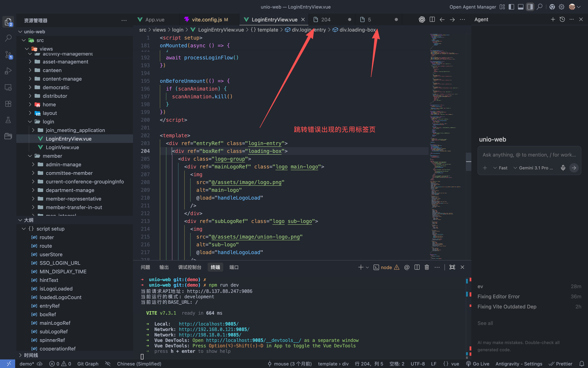
Task: Click the editor minimap code overview
Action: (x=447, y=147)
